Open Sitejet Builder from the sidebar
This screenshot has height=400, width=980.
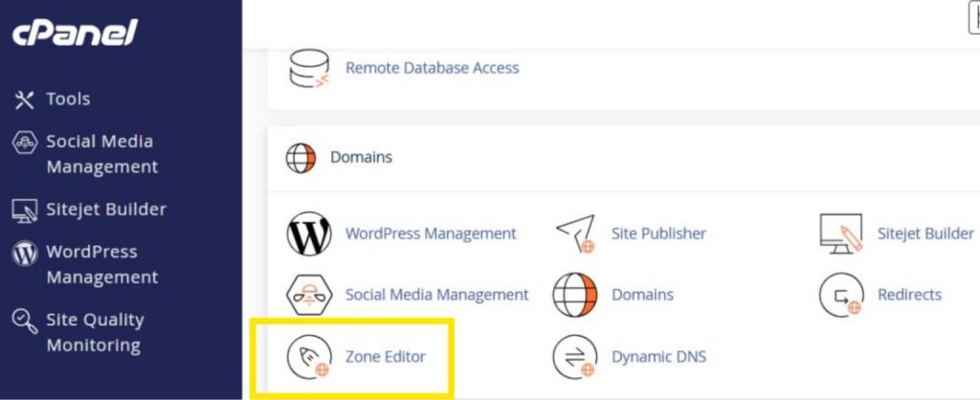point(105,209)
